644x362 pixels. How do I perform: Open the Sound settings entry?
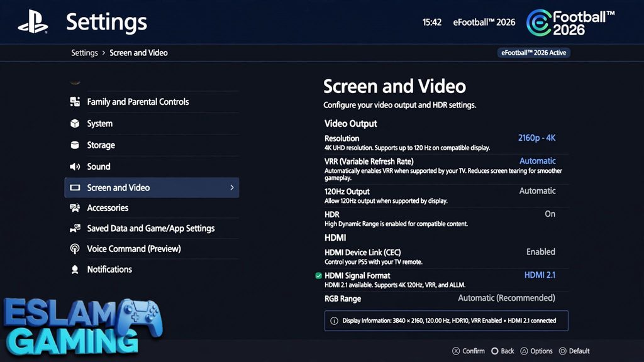click(152, 167)
